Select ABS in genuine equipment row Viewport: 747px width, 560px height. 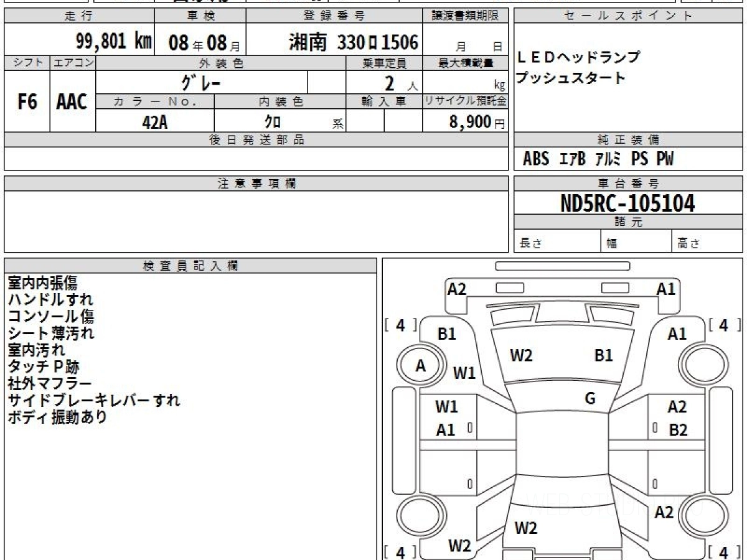pos(536,159)
